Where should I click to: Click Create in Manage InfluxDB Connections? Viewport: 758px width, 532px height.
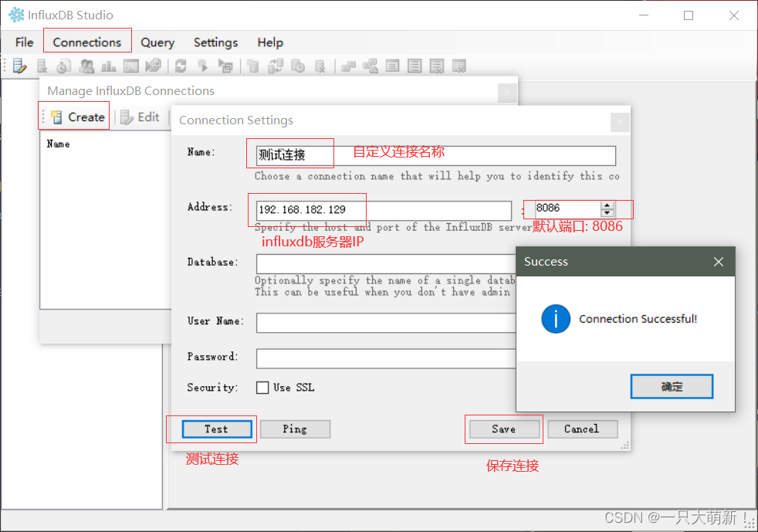click(78, 117)
